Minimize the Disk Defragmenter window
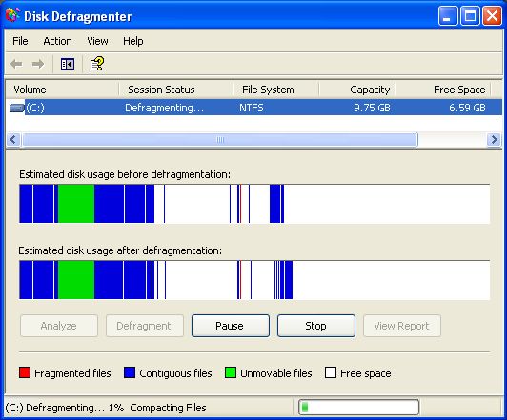 coord(448,15)
